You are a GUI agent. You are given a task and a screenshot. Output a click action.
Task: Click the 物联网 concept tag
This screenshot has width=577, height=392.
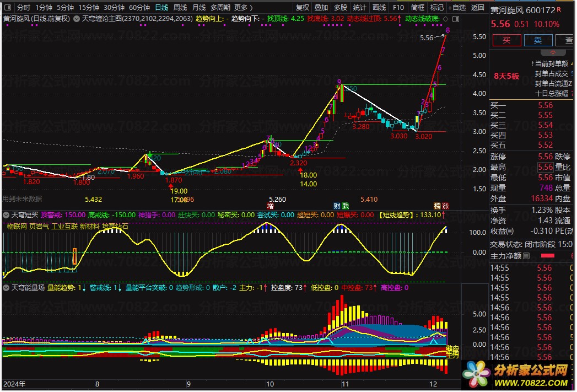tap(17, 227)
